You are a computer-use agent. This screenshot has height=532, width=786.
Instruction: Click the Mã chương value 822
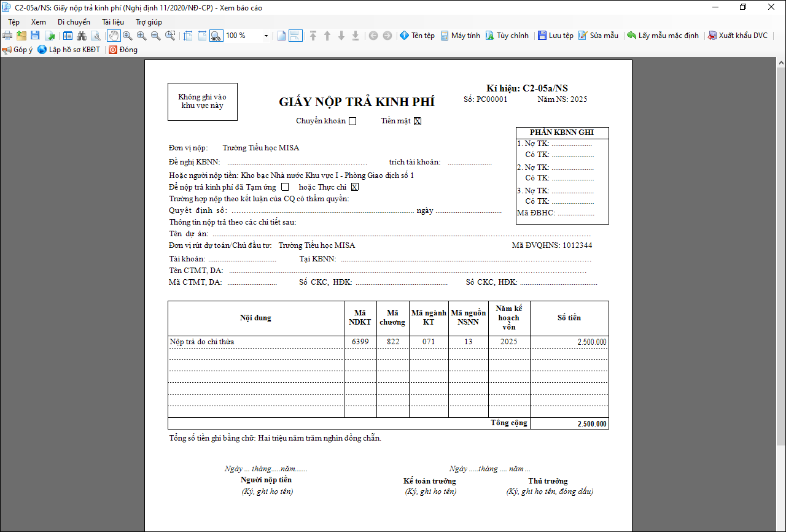tap(393, 342)
